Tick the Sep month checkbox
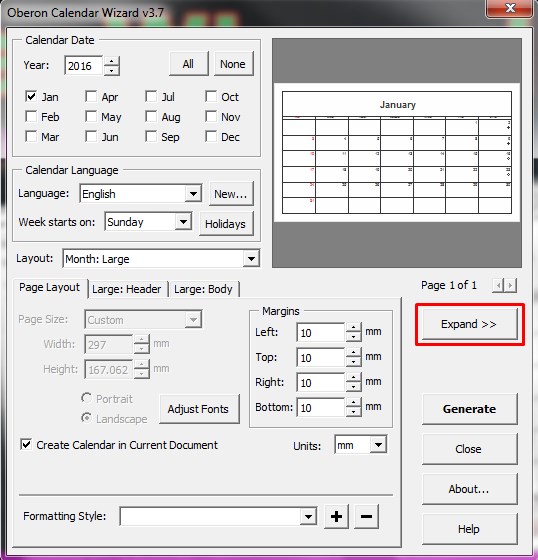This screenshot has height=560, width=538. coord(151,136)
